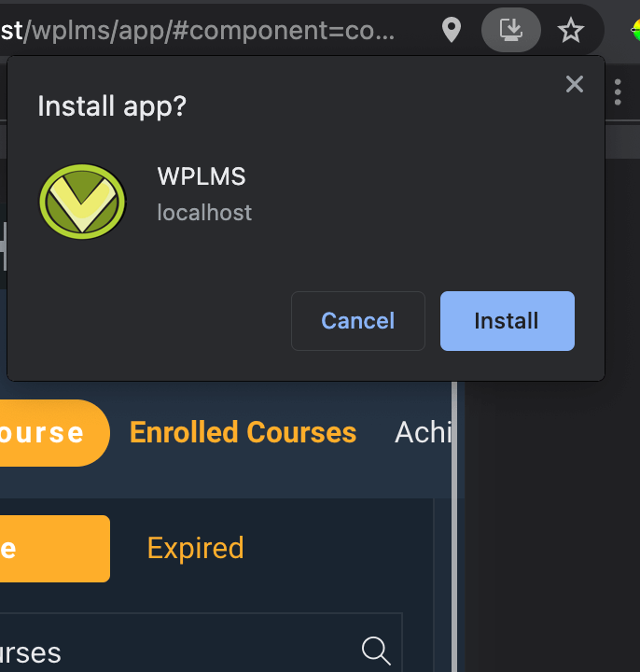
Task: Focus the courses search input field
Action: click(x=187, y=651)
